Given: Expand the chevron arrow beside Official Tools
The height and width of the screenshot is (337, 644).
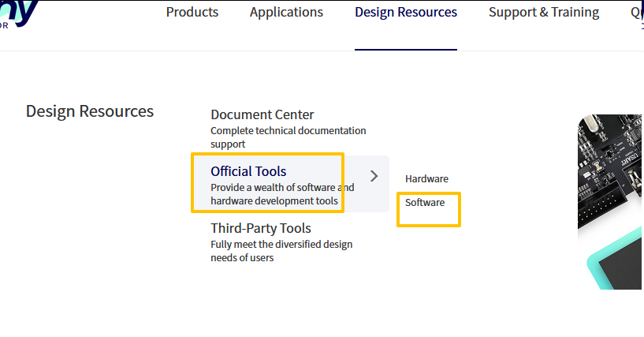Looking at the screenshot, I should [374, 176].
